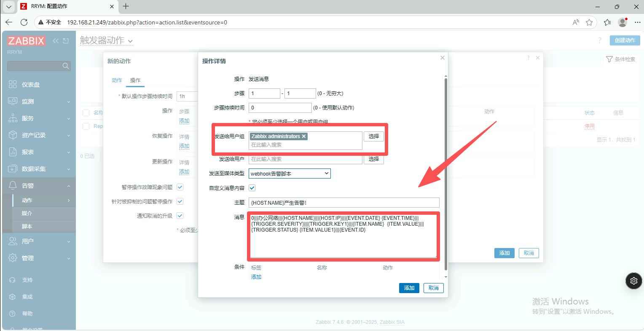This screenshot has height=331, width=644.
Task: Click the Zabbix logo in the sidebar
Action: tap(26, 41)
